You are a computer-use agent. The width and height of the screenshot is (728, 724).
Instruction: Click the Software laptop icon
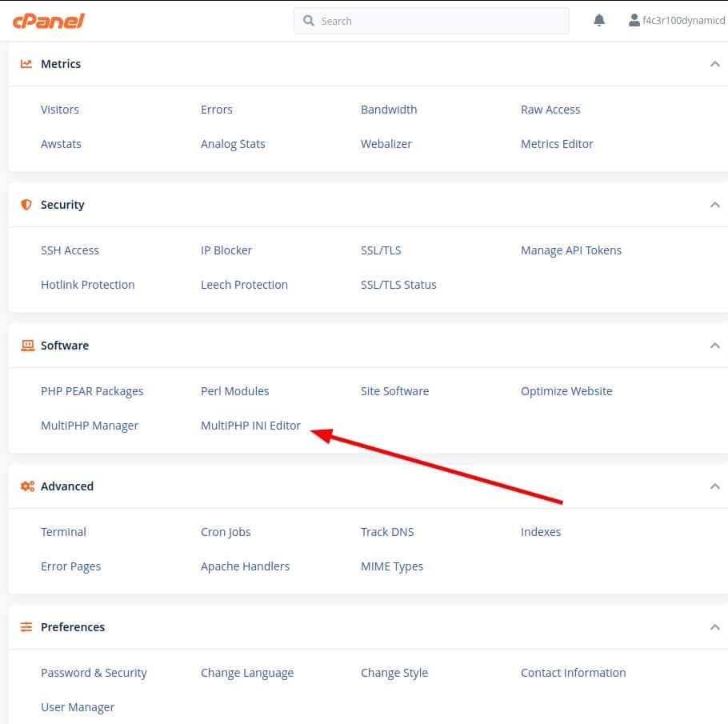pos(27,346)
